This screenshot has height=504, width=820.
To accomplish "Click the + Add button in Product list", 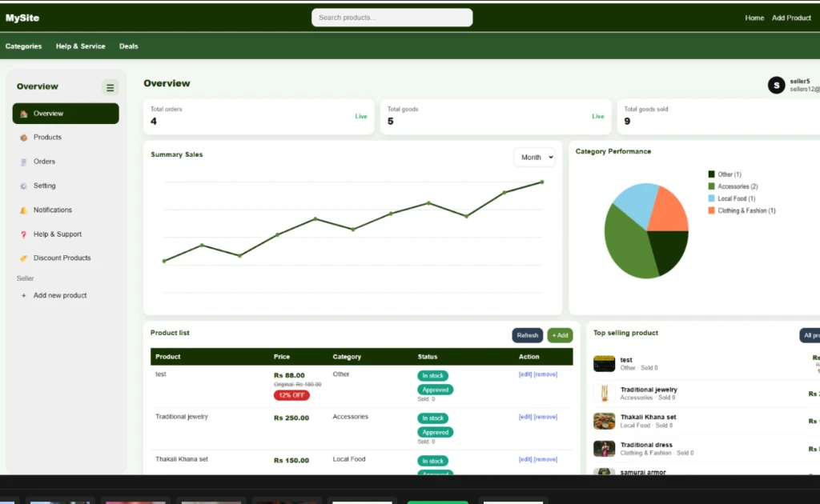I will [x=560, y=335].
